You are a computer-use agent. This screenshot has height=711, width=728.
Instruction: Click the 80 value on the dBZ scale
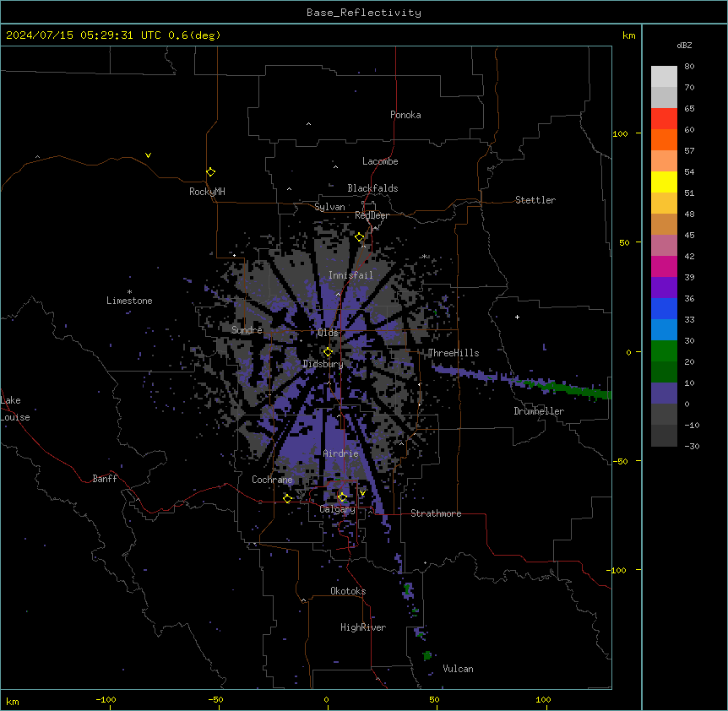coord(689,67)
